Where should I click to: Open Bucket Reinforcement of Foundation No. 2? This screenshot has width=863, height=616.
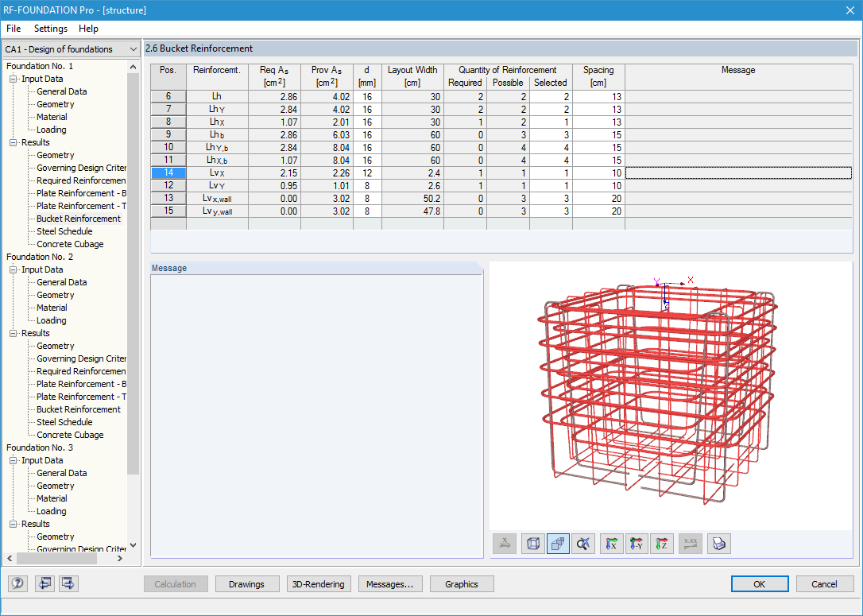(x=79, y=409)
